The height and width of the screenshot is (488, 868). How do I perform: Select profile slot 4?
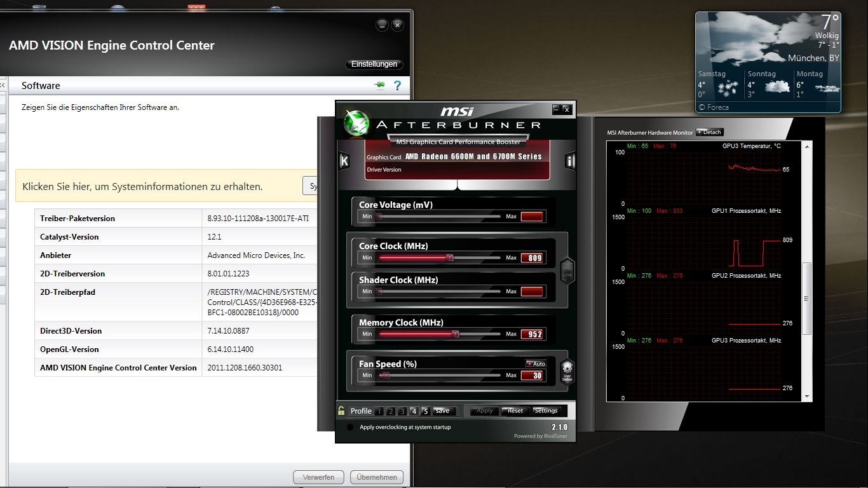414,411
